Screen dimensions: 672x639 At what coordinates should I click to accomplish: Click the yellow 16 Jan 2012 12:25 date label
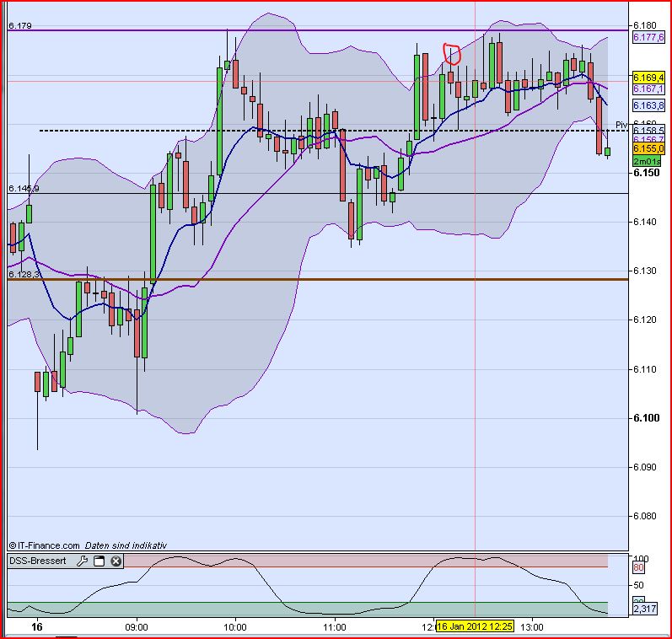pos(475,626)
